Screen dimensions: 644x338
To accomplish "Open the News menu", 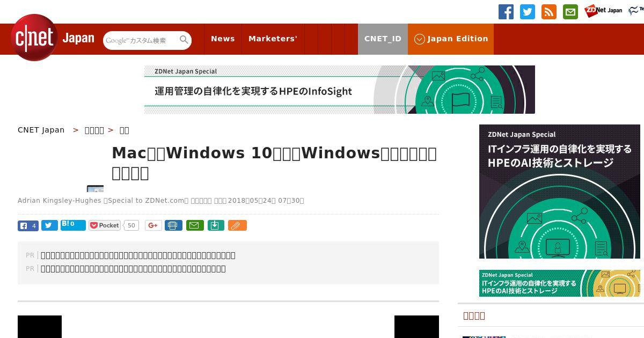I will pyautogui.click(x=223, y=39).
